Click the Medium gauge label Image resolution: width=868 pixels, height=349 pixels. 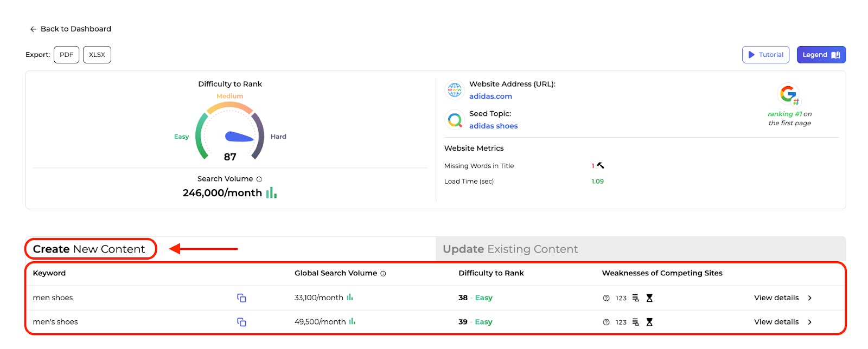click(x=230, y=96)
